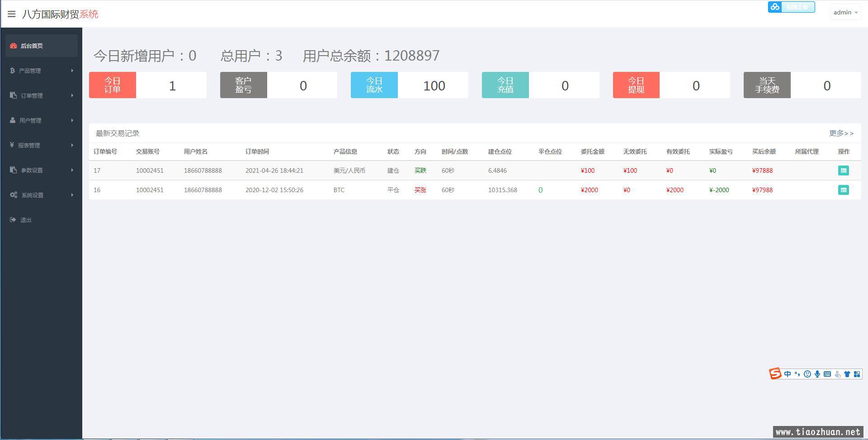Click the 最新交易记录 panel heading

[x=118, y=133]
